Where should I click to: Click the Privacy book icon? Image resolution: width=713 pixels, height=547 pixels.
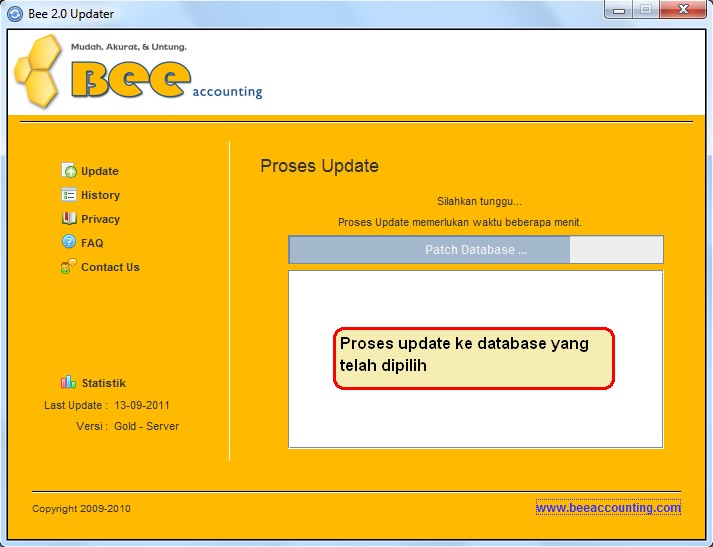point(69,219)
